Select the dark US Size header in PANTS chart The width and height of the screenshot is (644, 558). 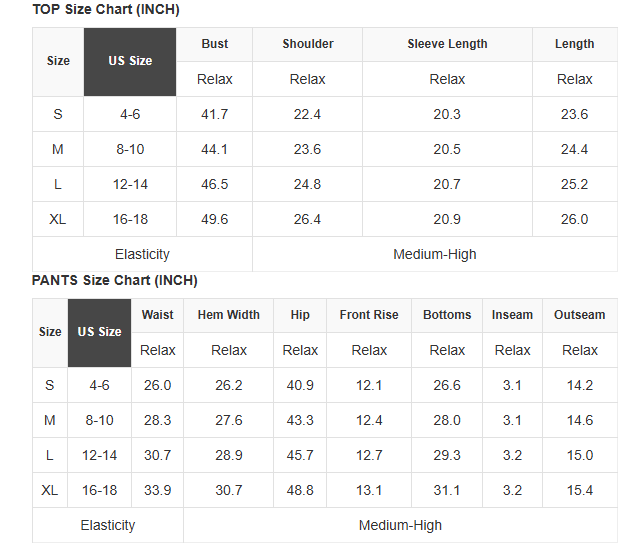coord(100,332)
